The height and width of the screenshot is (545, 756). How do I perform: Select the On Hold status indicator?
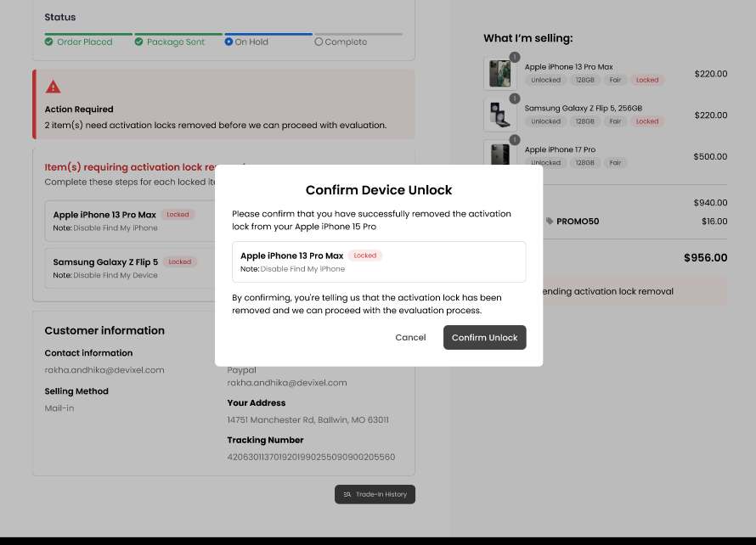point(228,42)
